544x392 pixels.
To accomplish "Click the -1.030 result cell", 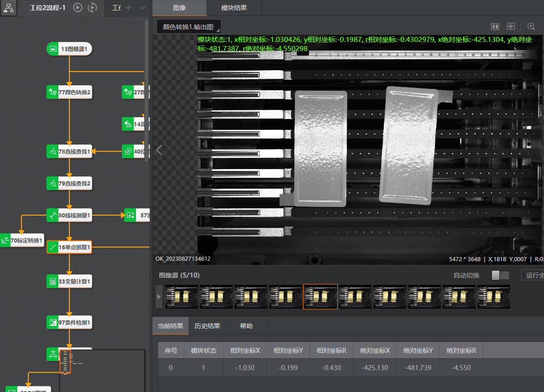I will (245, 368).
